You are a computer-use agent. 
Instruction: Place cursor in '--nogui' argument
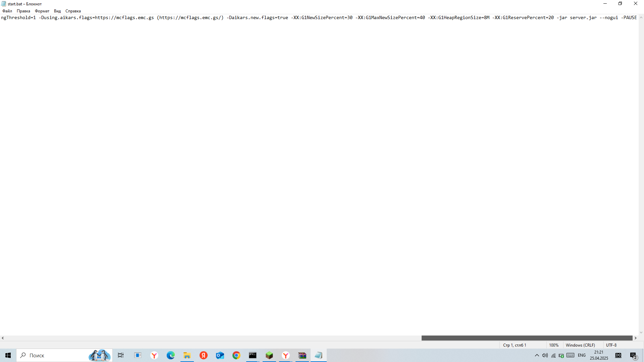tap(609, 18)
